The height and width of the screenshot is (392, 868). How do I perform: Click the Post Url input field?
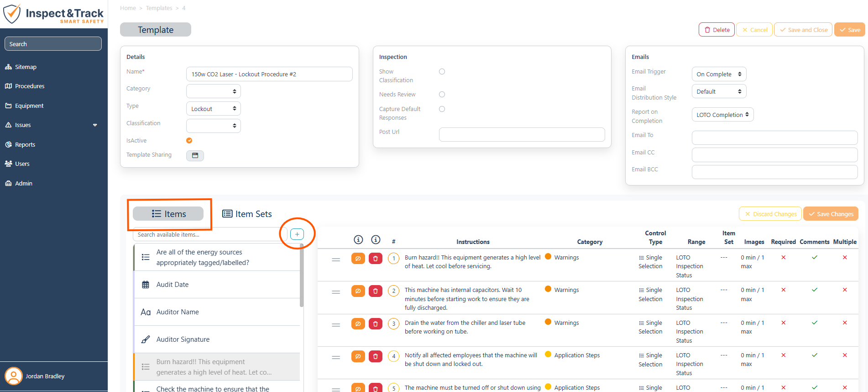(522, 134)
